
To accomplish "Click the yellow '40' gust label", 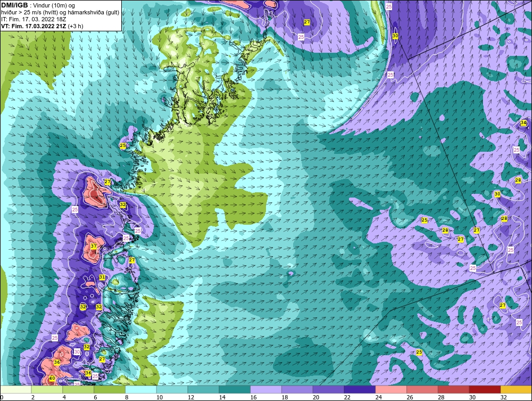I will (52, 379).
